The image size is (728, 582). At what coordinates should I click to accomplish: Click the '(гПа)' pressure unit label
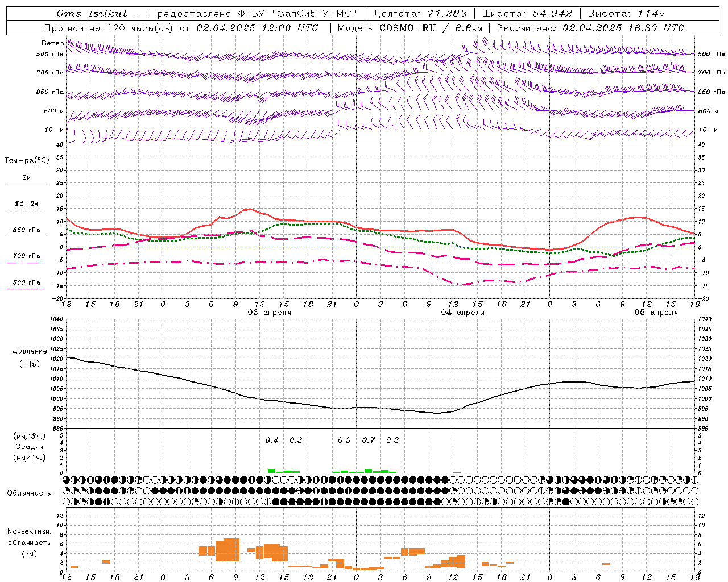(30, 364)
